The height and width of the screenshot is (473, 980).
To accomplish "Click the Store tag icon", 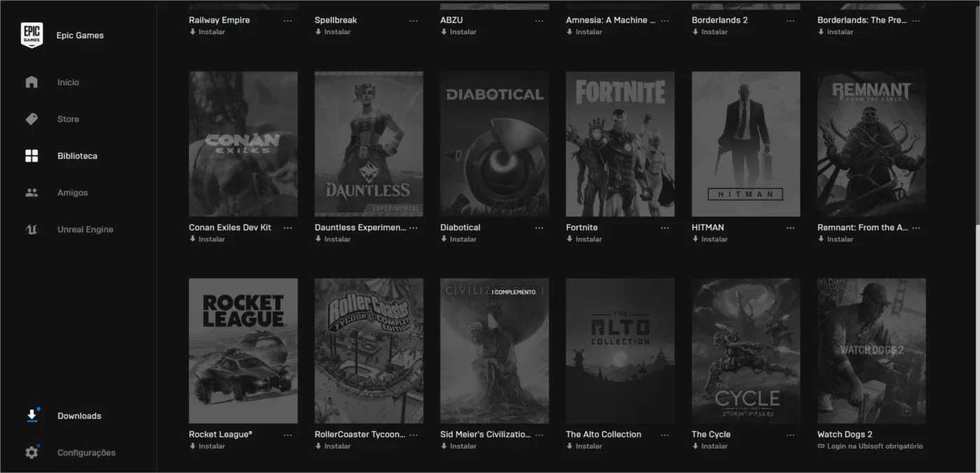I will point(31,119).
